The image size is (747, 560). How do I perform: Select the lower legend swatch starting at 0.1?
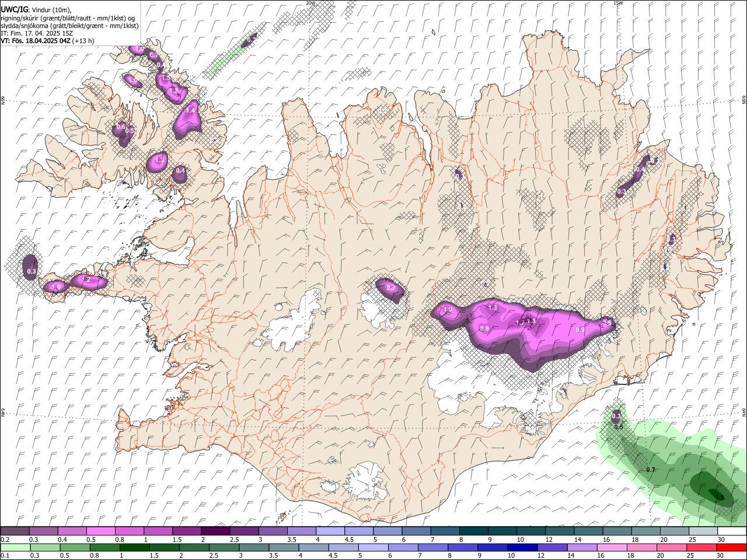tap(15, 547)
